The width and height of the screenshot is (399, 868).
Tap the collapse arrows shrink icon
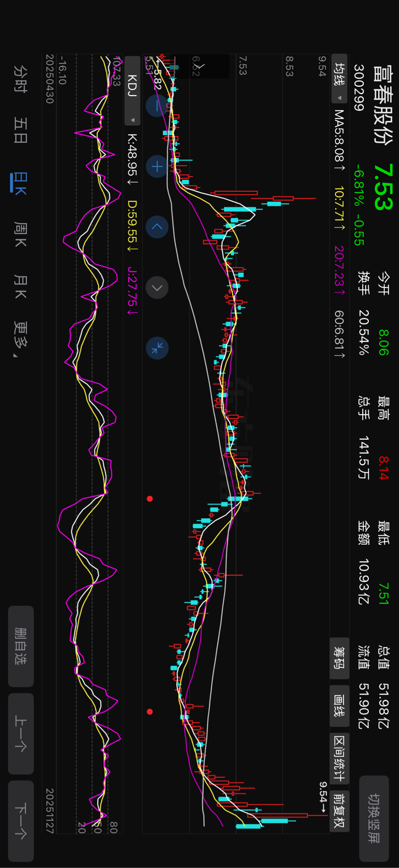tap(157, 348)
